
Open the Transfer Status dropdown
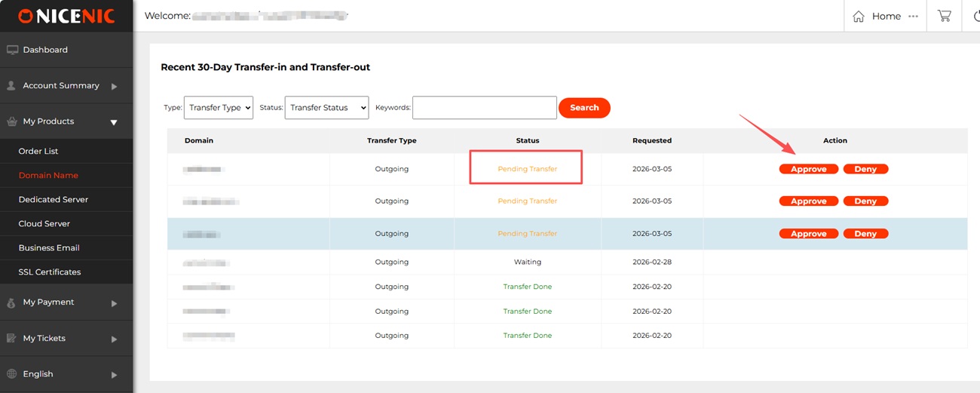326,108
